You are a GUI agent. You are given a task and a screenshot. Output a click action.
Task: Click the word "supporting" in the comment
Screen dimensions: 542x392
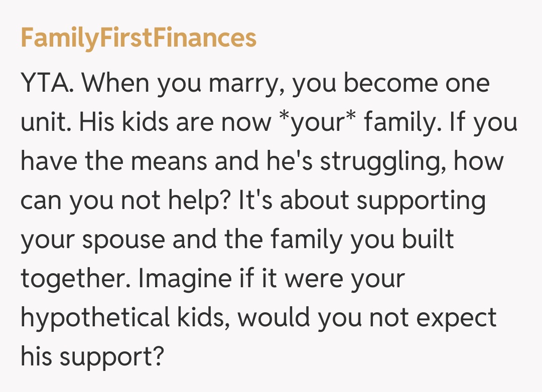tap(421, 201)
